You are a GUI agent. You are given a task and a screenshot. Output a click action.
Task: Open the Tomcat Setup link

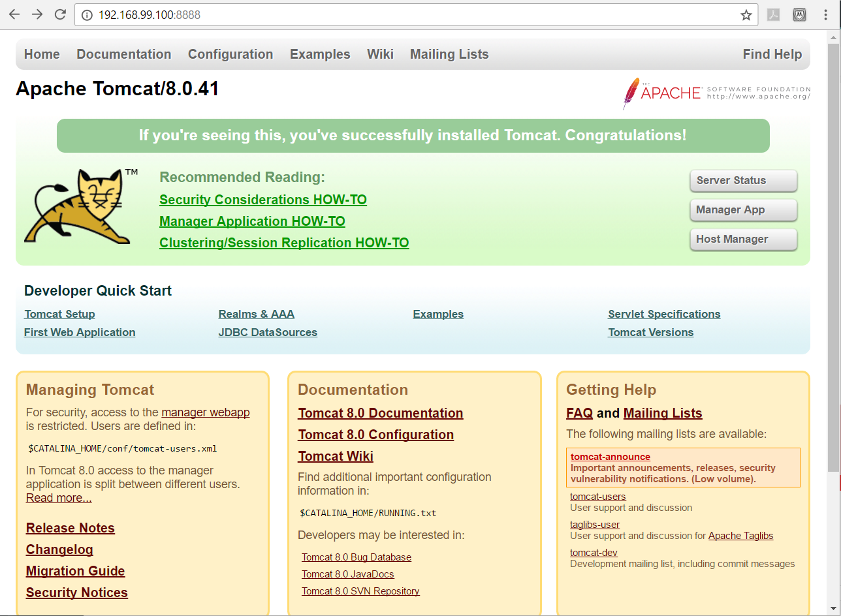click(x=59, y=314)
